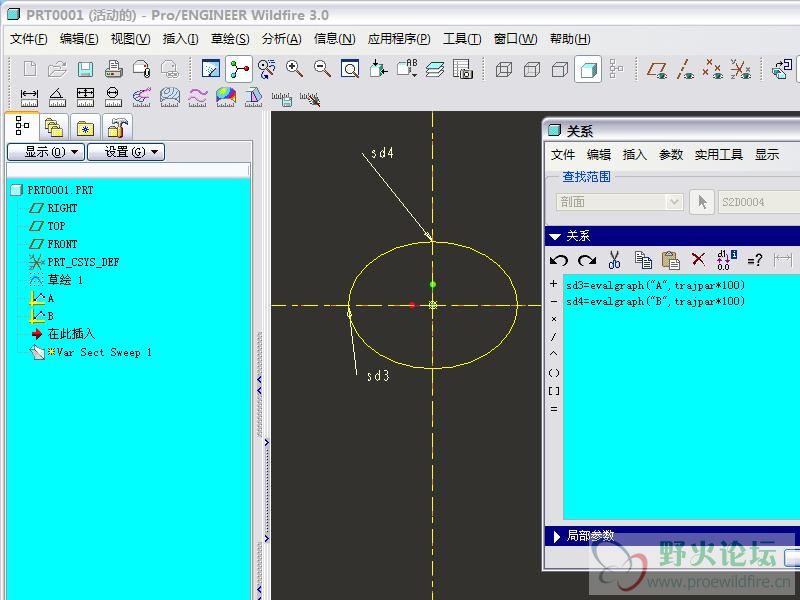Click the Saved analysis icon
The height and width of the screenshot is (600, 800).
pos(282,98)
